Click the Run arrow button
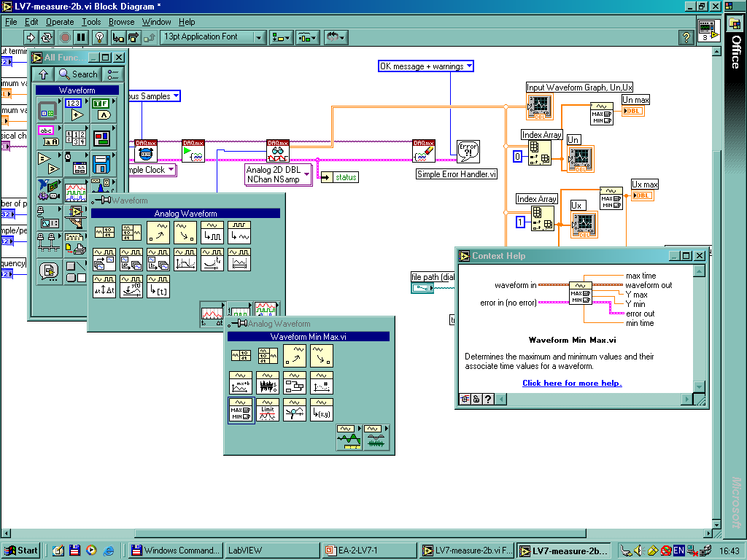 (31, 37)
